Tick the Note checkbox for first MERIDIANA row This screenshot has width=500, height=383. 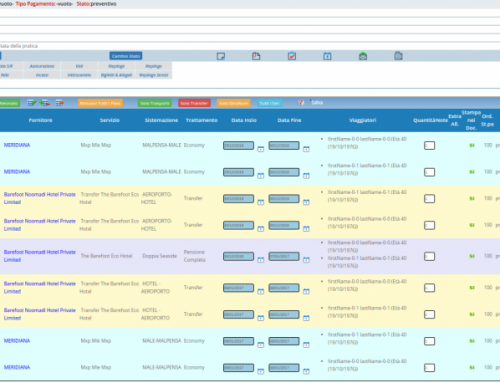tap(429, 145)
